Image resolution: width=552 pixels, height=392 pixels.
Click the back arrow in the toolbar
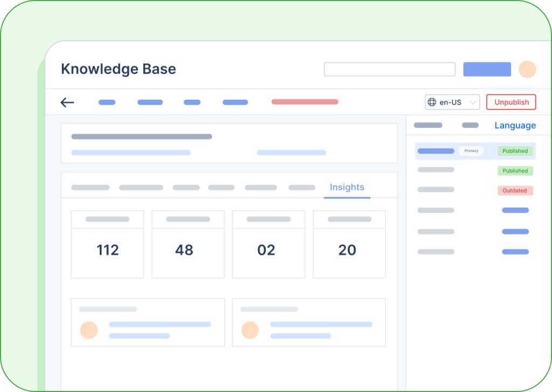point(67,102)
